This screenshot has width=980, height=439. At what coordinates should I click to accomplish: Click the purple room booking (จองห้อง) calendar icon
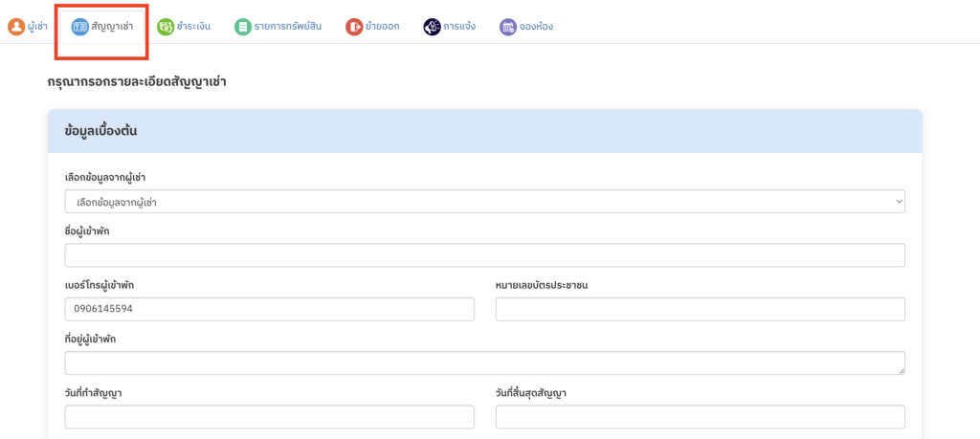[x=508, y=27]
